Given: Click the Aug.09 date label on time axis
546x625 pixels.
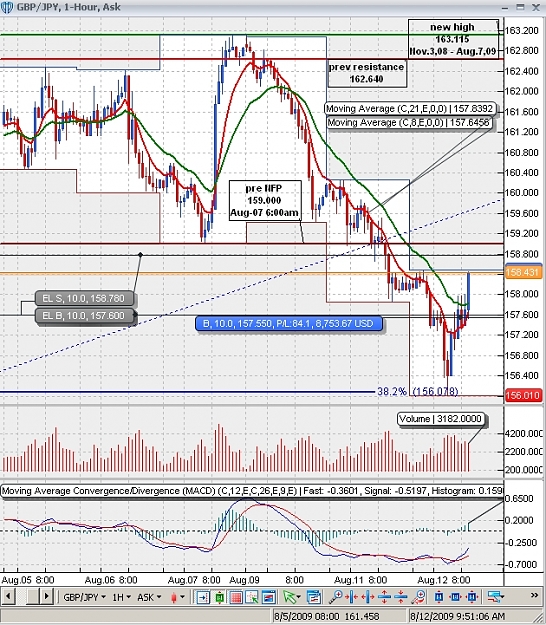Looking at the screenshot, I should (x=245, y=579).
